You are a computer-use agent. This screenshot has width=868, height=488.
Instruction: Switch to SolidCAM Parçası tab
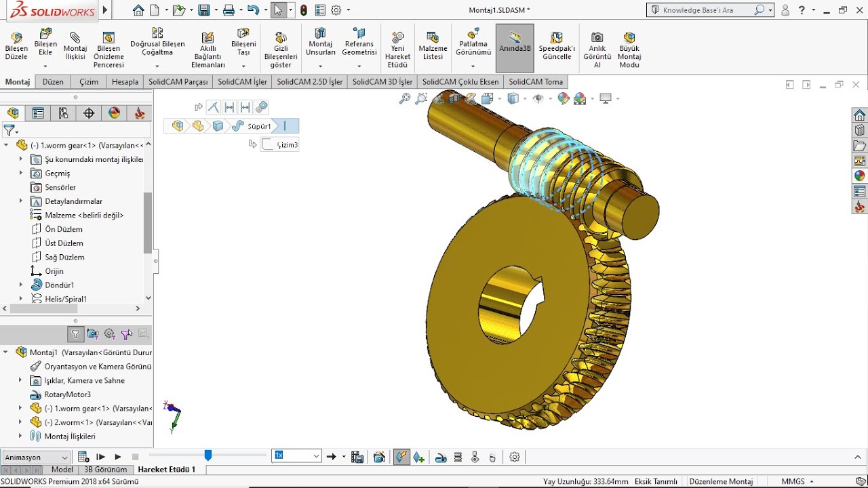178,82
